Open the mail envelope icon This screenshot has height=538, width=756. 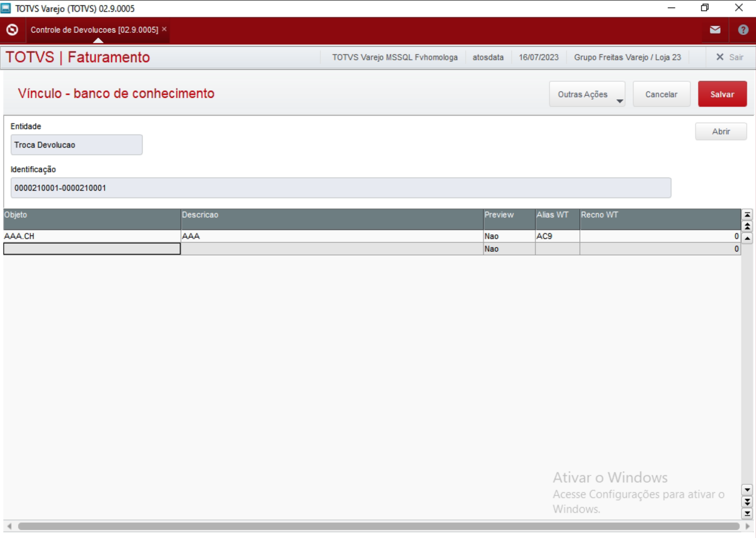pos(715,29)
